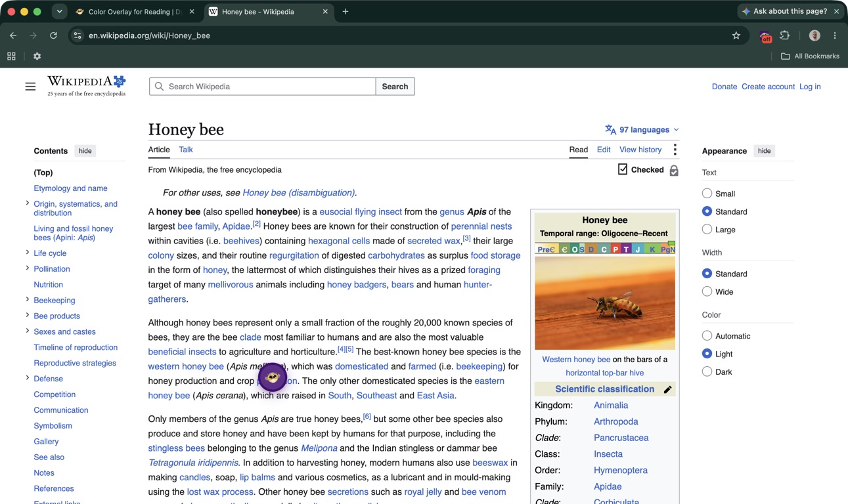Open Wikipedia main menu hamburger icon

(30, 87)
